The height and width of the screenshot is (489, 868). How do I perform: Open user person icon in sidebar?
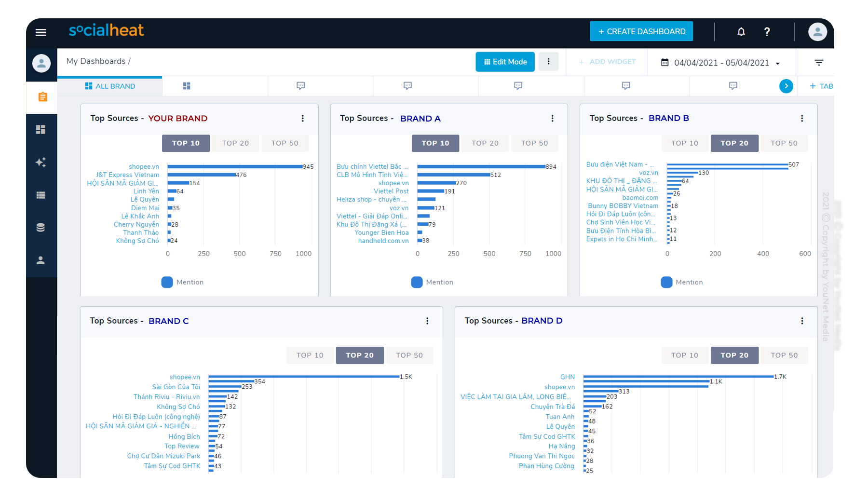click(x=41, y=260)
